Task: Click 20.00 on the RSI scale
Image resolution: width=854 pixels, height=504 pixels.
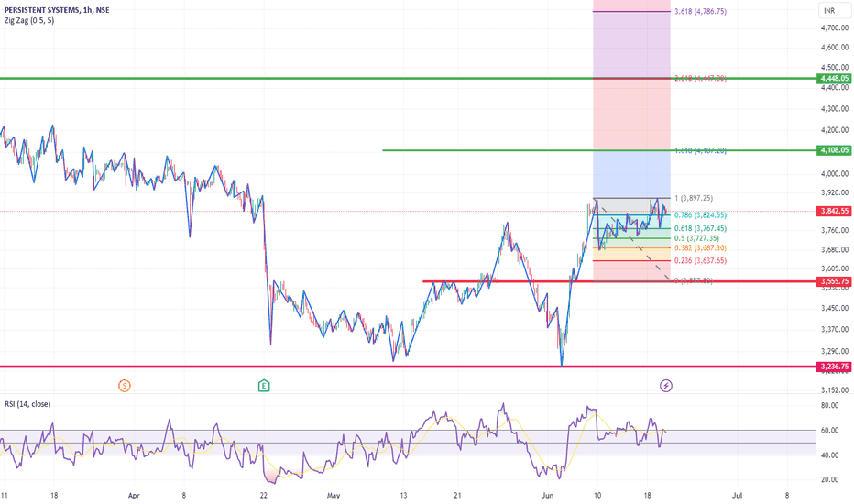Action: click(x=829, y=479)
